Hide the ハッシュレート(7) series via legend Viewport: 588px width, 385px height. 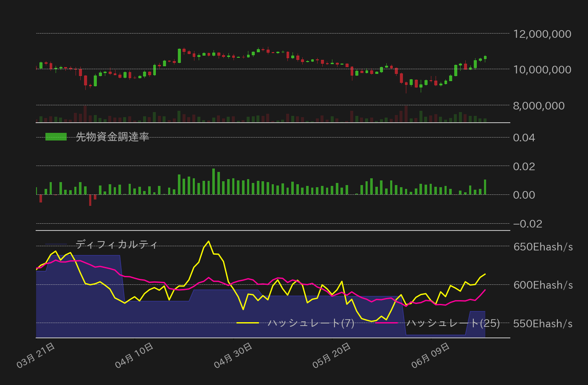[x=311, y=323]
